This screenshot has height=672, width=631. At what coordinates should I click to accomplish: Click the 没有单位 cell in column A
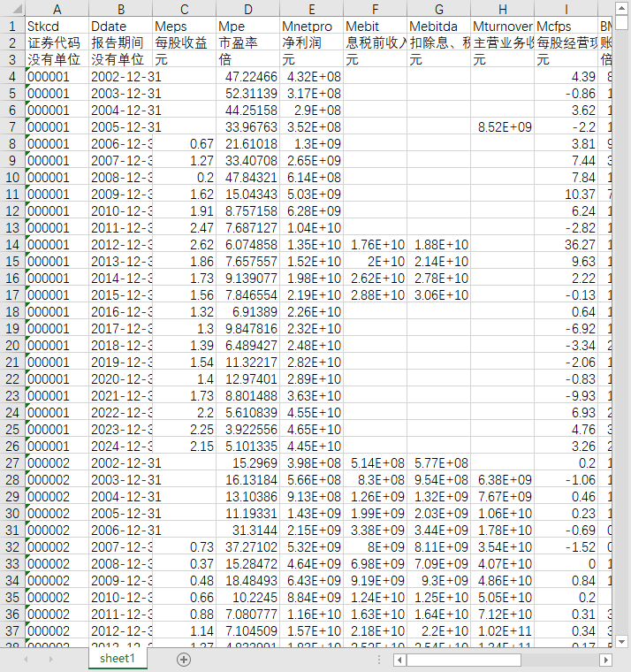(x=57, y=59)
